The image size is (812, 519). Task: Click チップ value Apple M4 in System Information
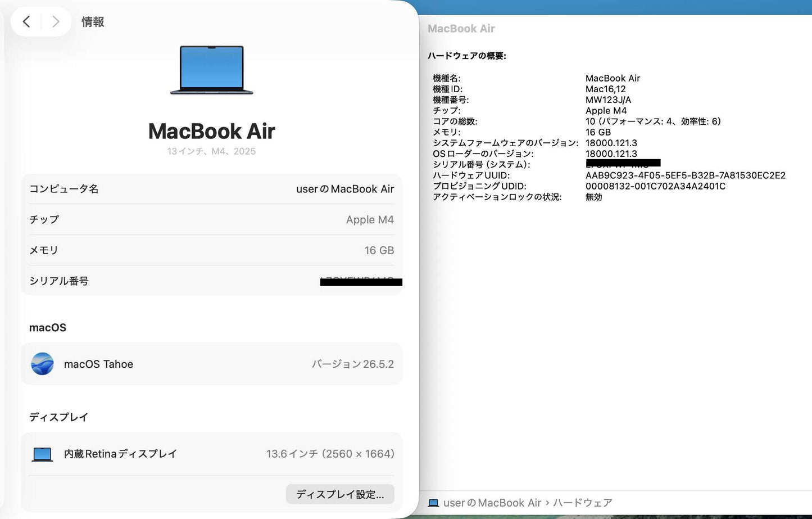point(606,111)
